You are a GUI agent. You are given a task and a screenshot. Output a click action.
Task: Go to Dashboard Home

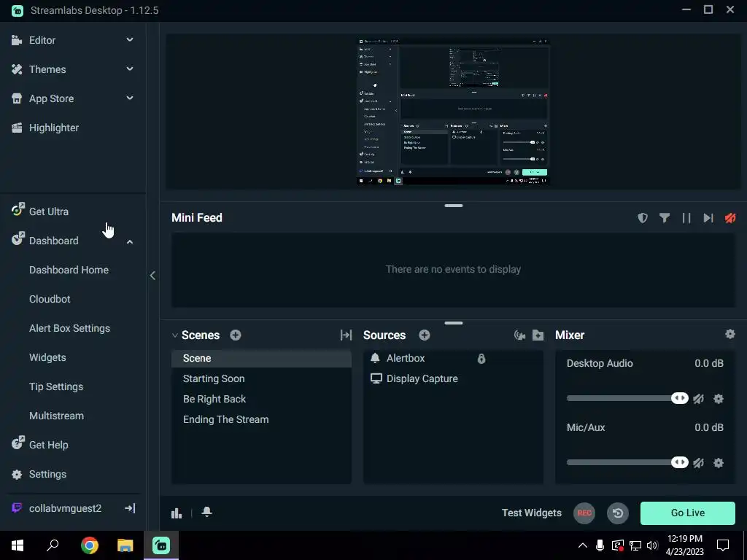(69, 270)
